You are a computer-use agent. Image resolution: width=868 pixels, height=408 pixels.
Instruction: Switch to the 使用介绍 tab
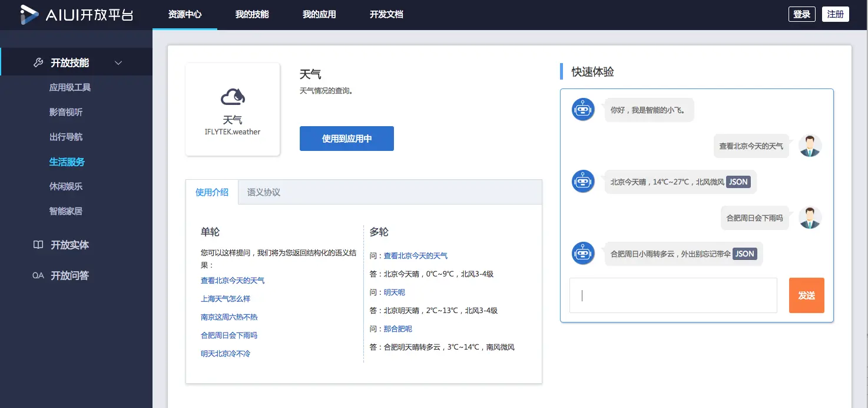pos(212,192)
